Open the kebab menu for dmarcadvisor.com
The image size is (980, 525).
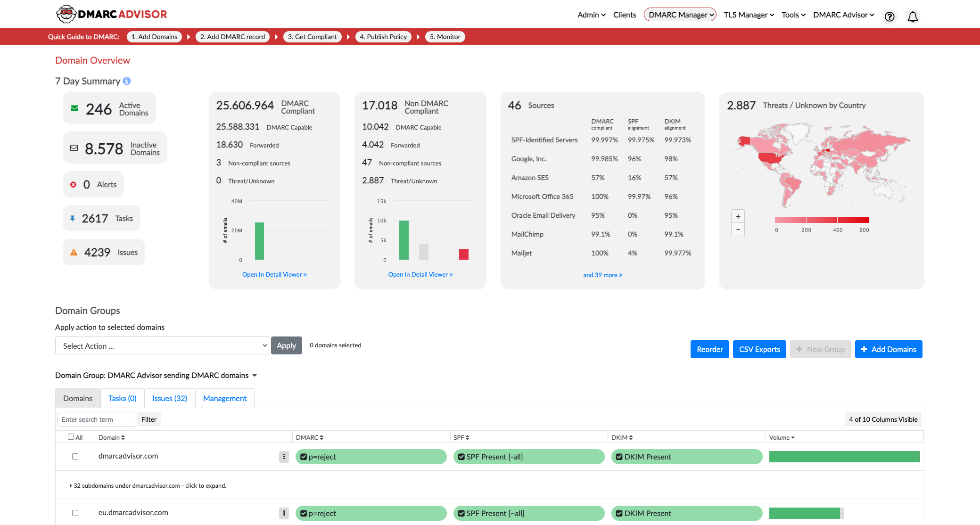pos(284,457)
